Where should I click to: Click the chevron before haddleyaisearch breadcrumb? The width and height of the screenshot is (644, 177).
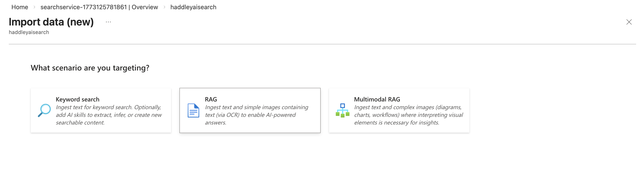(x=165, y=7)
